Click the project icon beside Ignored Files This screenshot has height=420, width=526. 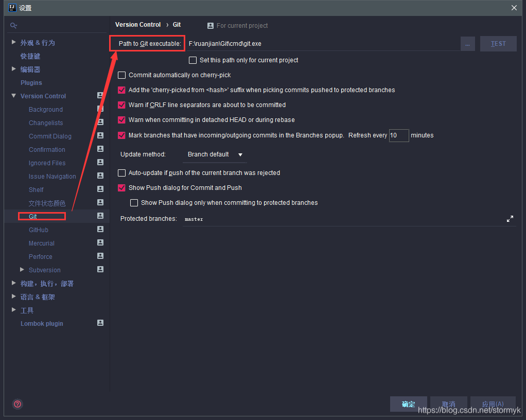(100, 162)
